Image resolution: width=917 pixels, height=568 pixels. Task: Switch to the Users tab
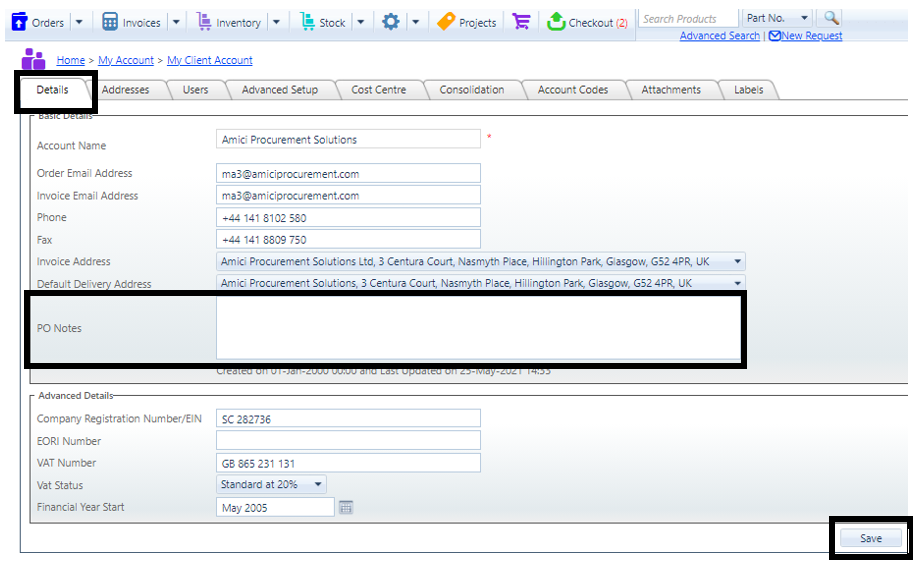195,89
